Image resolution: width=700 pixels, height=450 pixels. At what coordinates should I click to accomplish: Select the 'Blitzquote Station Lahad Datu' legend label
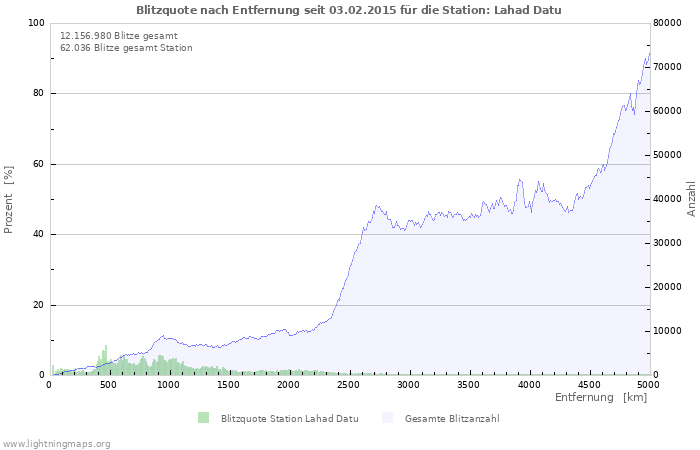(289, 419)
